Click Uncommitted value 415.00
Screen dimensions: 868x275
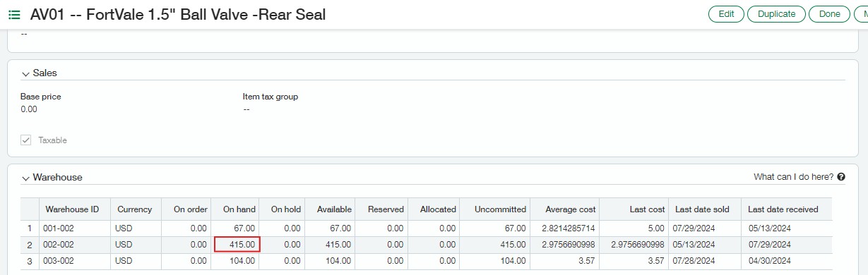(495, 245)
